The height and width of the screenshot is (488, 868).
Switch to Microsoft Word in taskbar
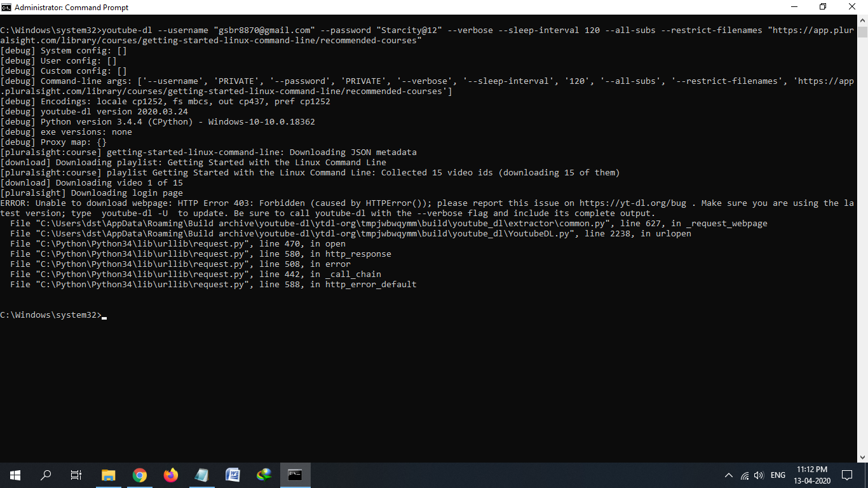233,475
